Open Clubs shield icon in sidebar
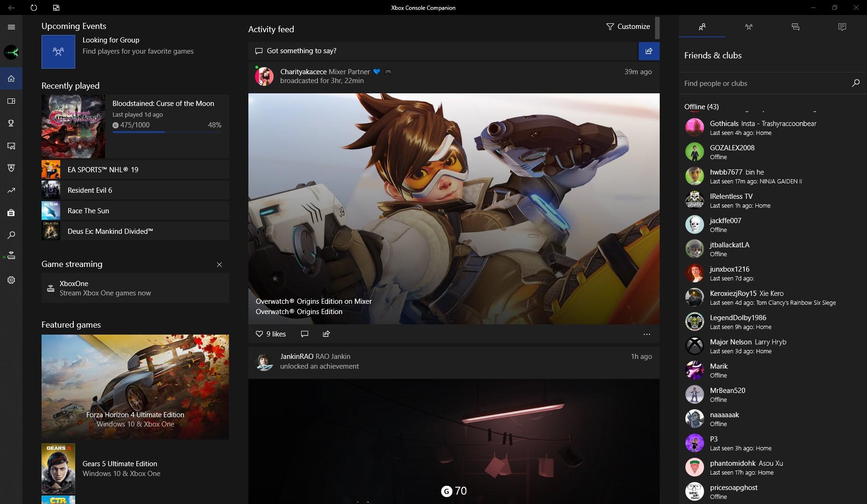The height and width of the screenshot is (504, 867). coord(11,168)
